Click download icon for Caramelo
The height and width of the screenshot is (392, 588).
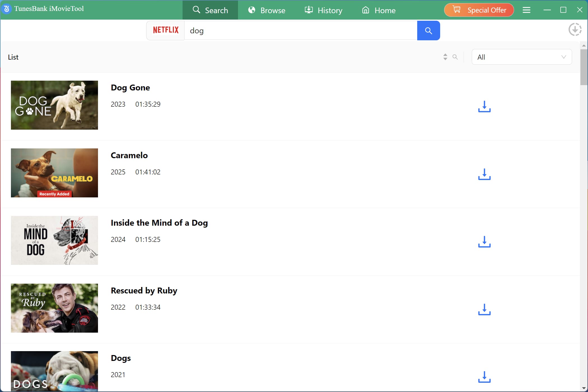[x=484, y=174]
